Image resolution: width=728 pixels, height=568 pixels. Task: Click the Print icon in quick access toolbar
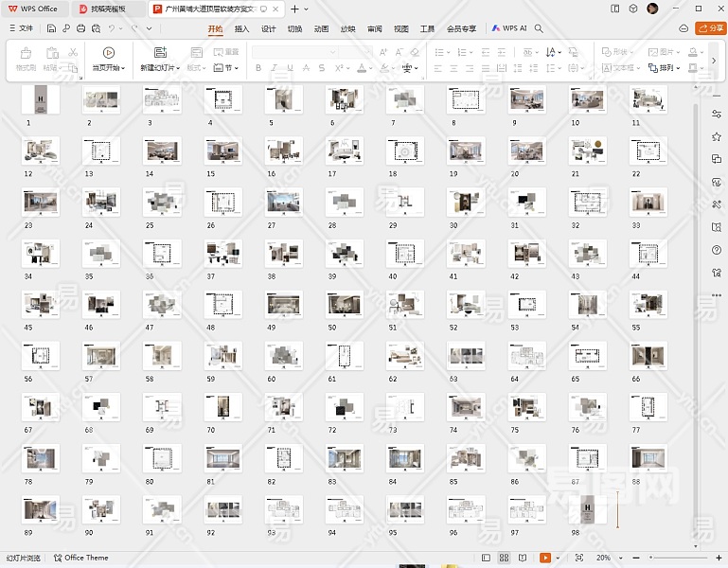pos(80,28)
